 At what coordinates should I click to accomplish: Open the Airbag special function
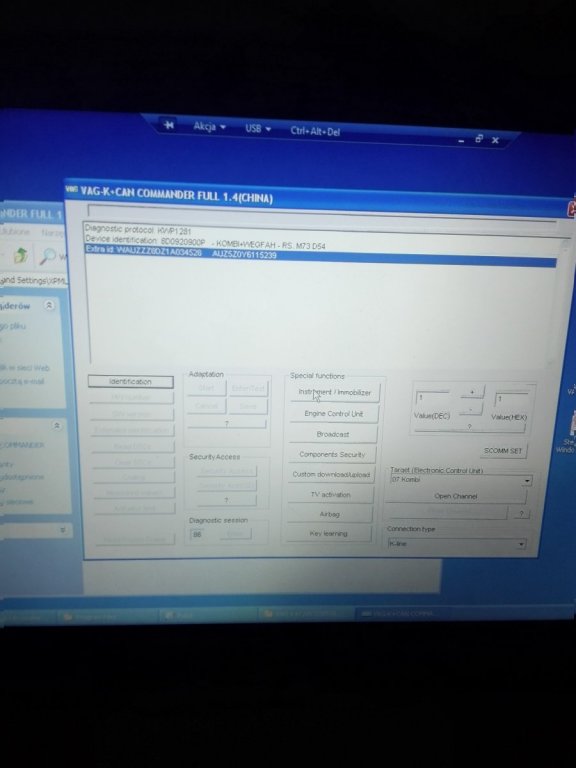click(x=329, y=514)
